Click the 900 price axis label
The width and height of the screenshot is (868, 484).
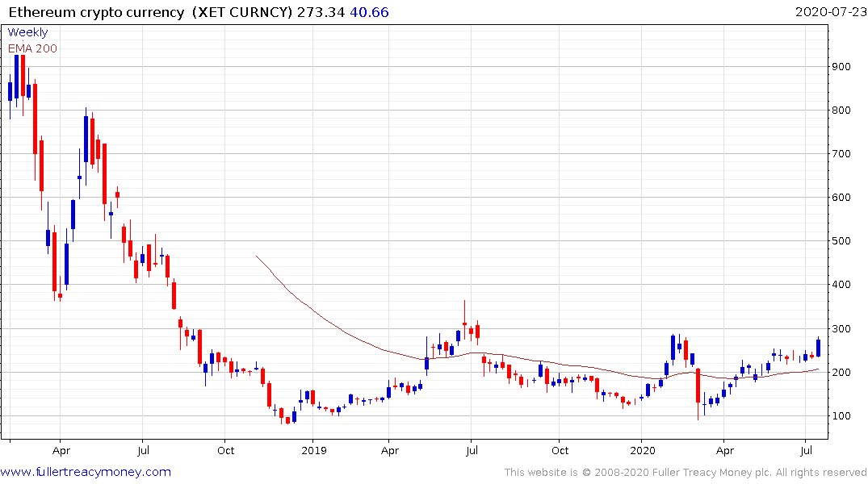(841, 67)
